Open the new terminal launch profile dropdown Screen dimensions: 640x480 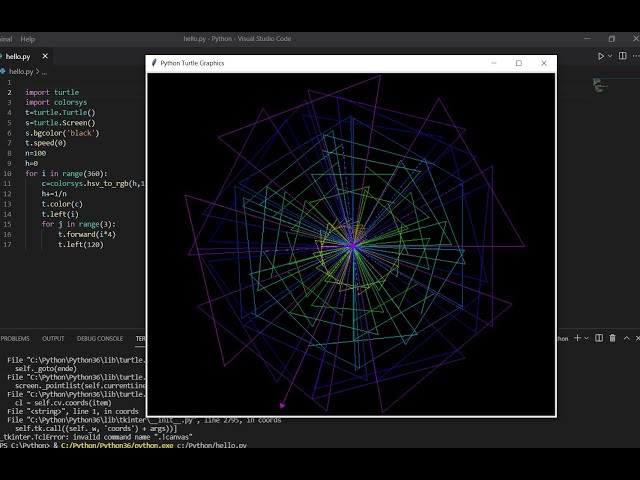pos(587,338)
